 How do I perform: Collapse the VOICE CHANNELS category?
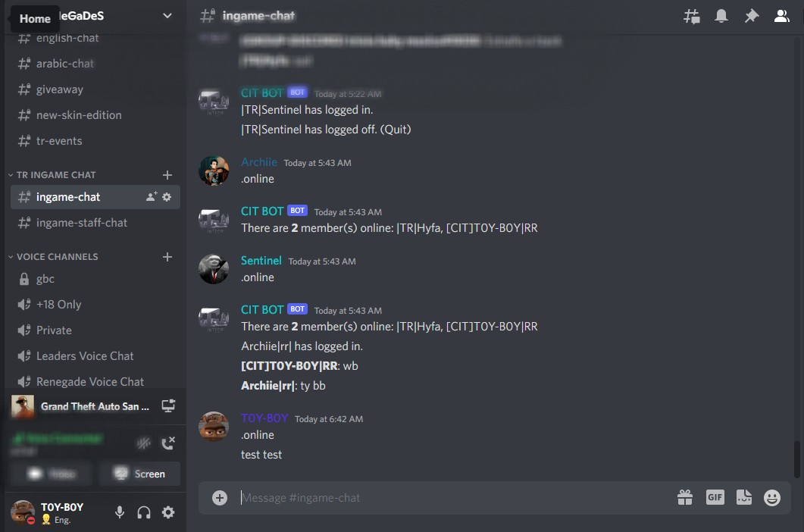[x=53, y=256]
